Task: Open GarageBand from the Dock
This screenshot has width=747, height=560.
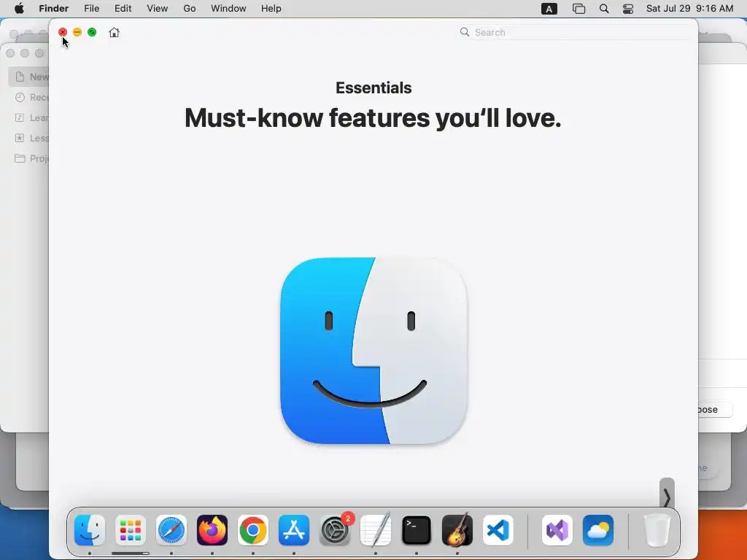Action: tap(457, 530)
